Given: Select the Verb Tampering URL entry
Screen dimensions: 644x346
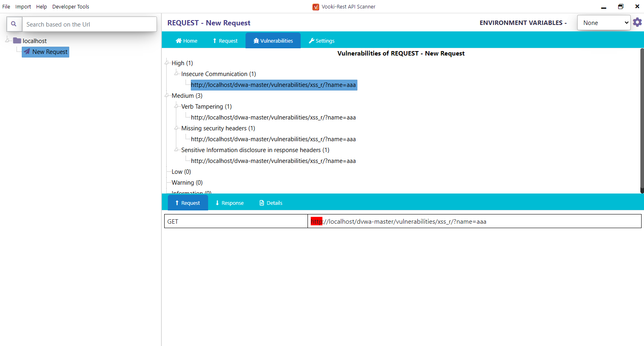Looking at the screenshot, I should [273, 117].
